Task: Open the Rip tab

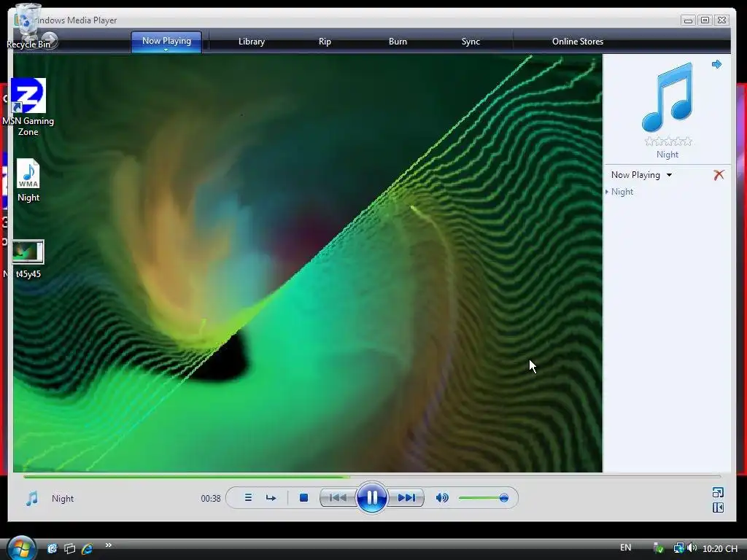Action: [325, 42]
